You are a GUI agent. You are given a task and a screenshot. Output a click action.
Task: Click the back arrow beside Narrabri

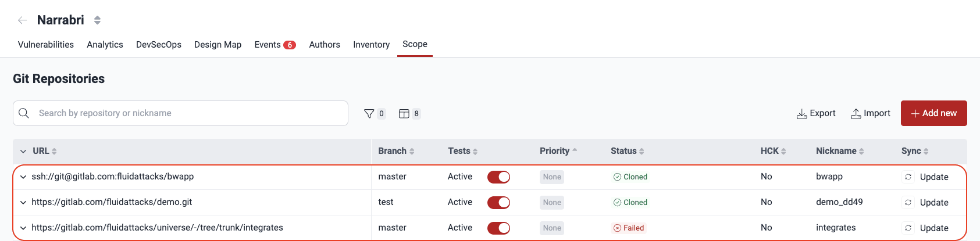click(x=22, y=20)
